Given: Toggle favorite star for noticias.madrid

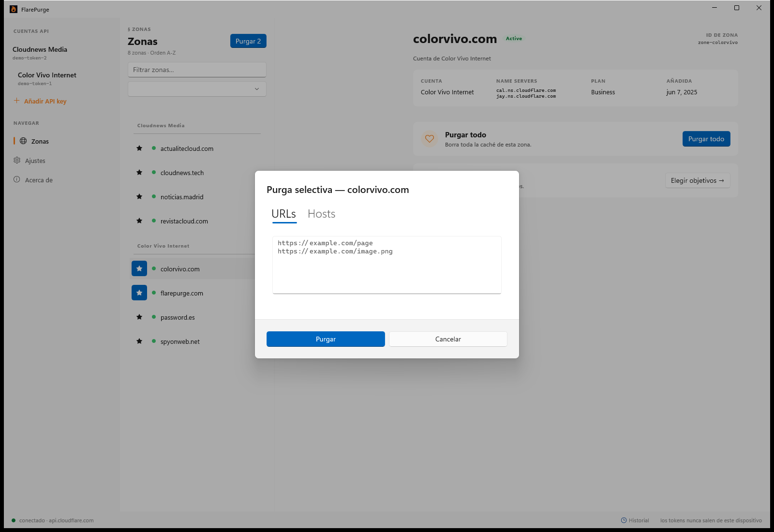Looking at the screenshot, I should pyautogui.click(x=139, y=197).
